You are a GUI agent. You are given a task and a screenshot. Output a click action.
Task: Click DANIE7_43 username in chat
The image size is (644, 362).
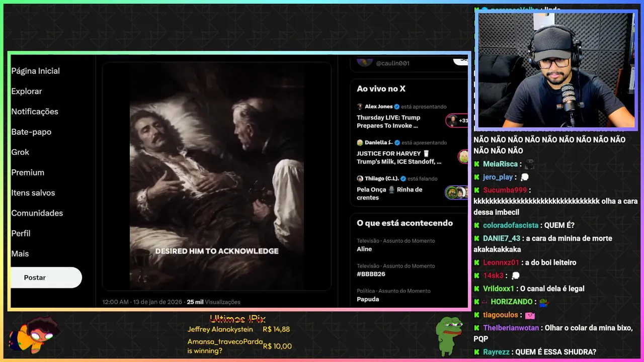(x=502, y=238)
